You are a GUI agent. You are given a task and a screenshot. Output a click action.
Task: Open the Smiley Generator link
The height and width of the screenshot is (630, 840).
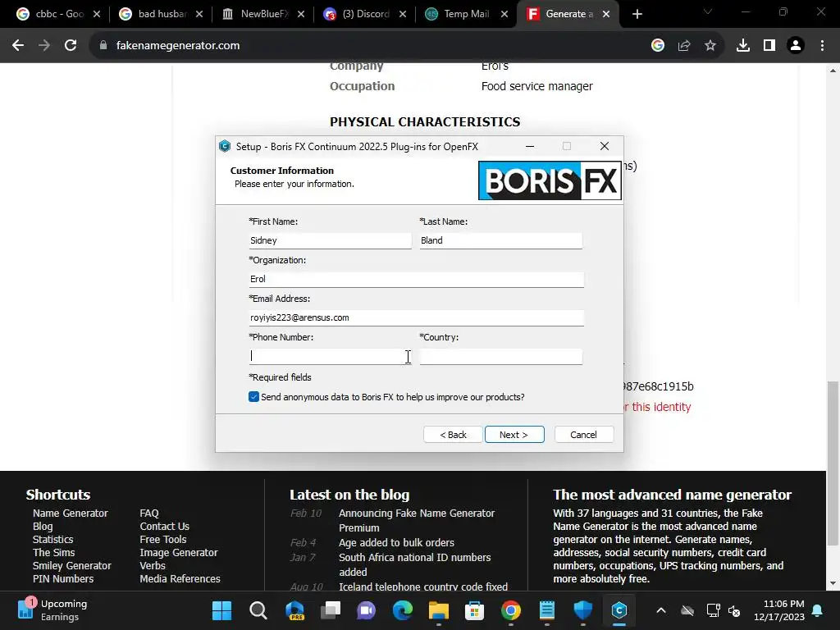pos(72,566)
